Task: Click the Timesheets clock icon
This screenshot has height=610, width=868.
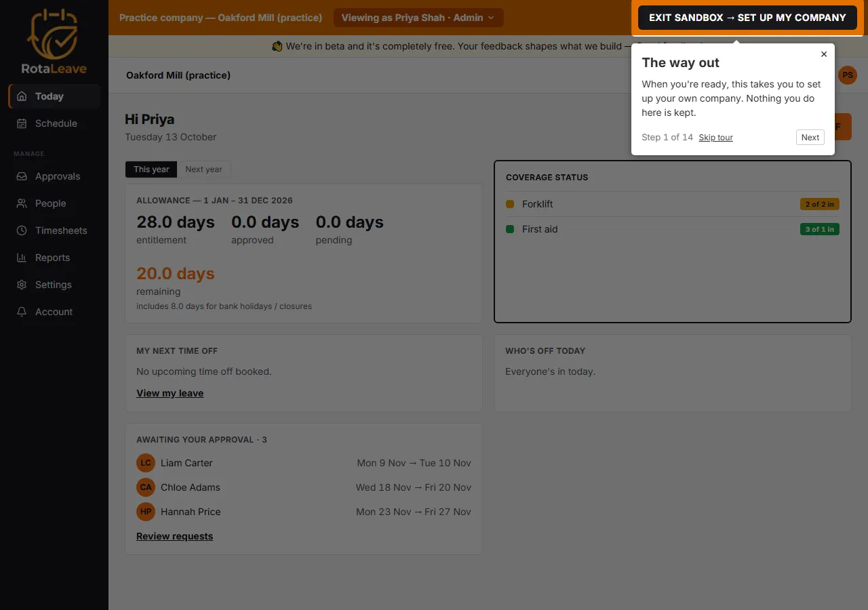Action: pos(22,230)
